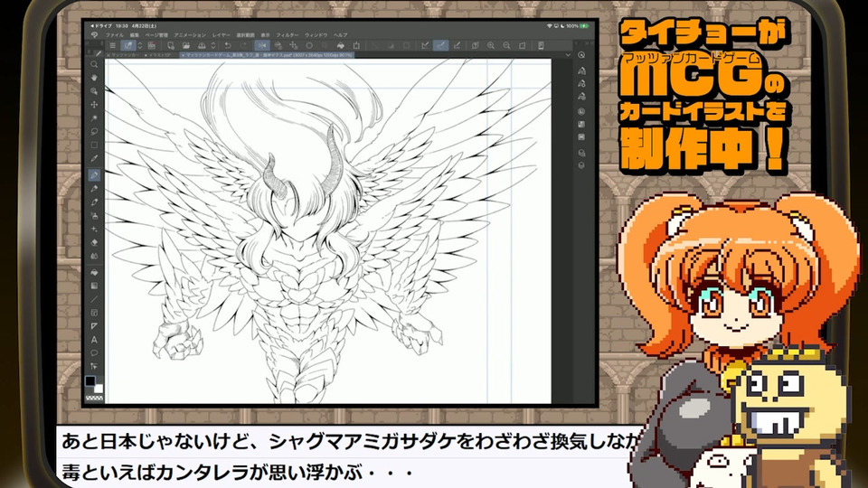Click the smartphone connect icon in command bar

tap(541, 45)
